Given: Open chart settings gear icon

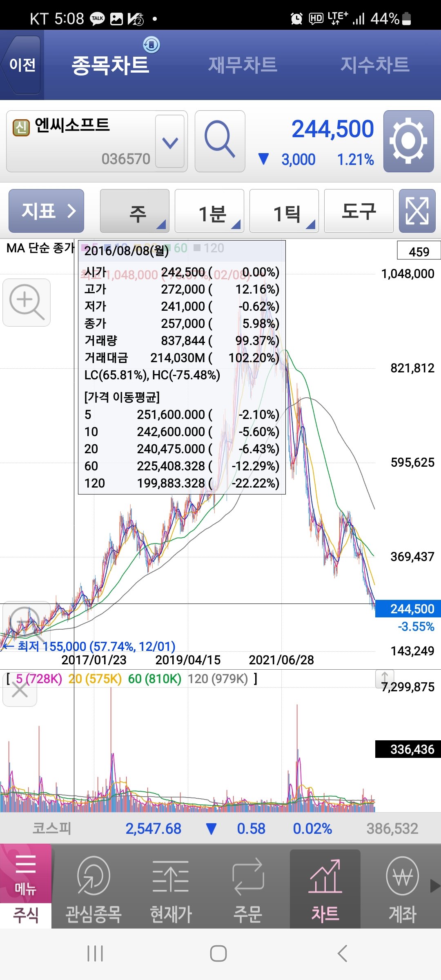Looking at the screenshot, I should pyautogui.click(x=408, y=141).
